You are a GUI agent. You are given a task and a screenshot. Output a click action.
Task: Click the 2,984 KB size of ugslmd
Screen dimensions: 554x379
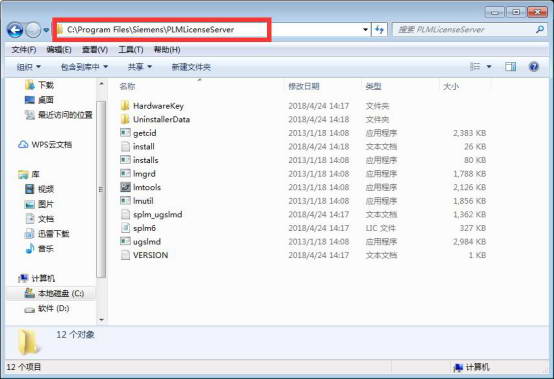pyautogui.click(x=470, y=241)
